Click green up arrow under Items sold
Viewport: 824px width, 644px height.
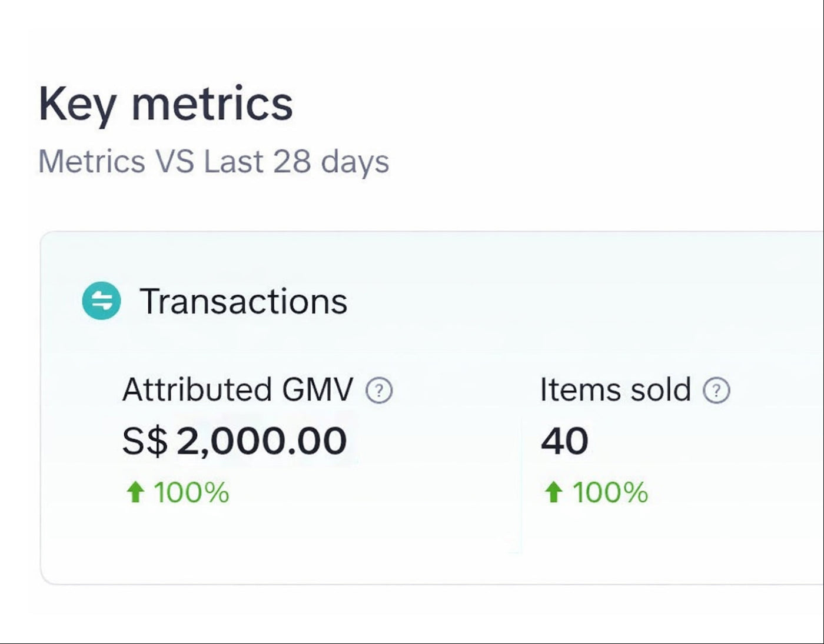point(553,492)
